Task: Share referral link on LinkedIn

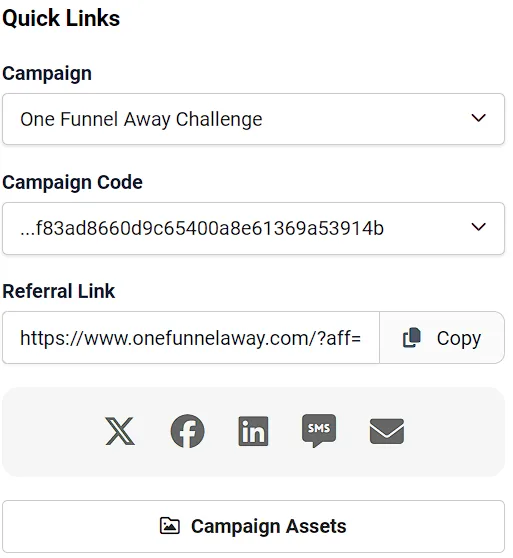Action: point(253,431)
